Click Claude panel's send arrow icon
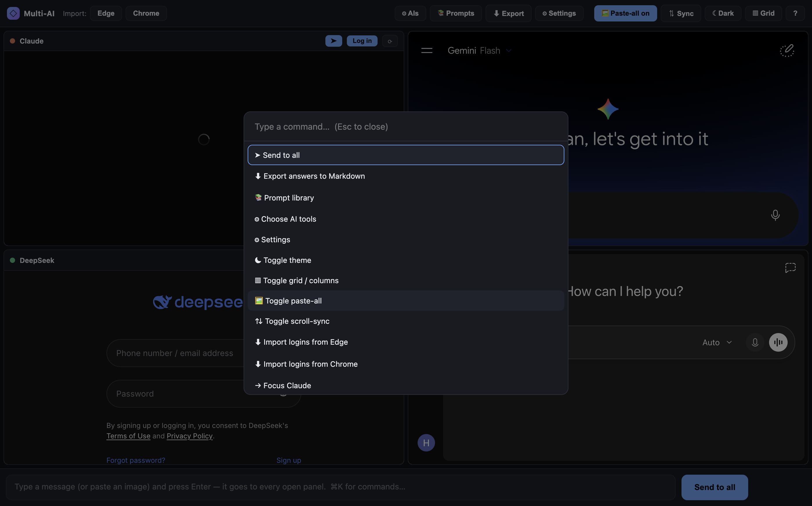812x506 pixels. [x=333, y=41]
